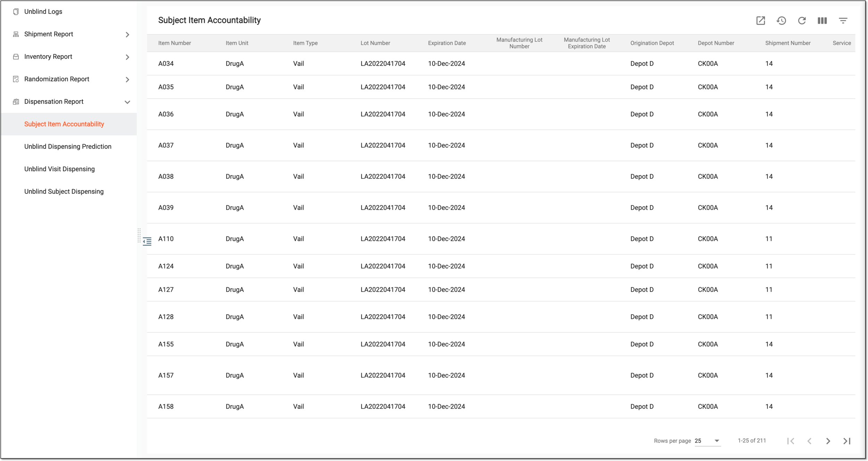This screenshot has width=868, height=461.
Task: Sort by the Item Number column header
Action: click(175, 43)
